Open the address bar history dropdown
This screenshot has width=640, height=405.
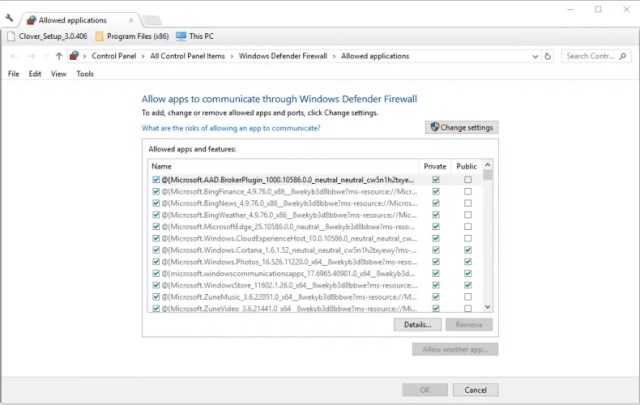(535, 57)
